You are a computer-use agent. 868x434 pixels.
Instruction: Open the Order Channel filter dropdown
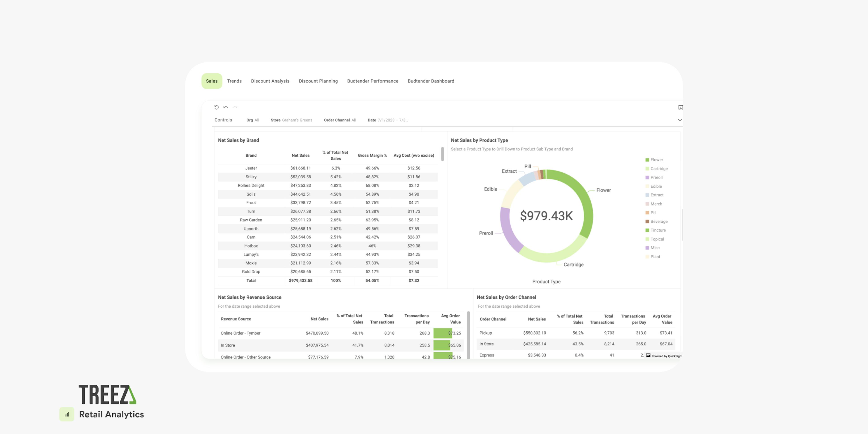tap(340, 120)
